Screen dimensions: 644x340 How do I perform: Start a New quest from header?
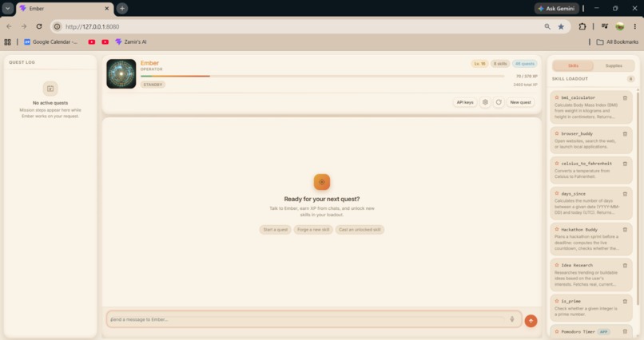(x=520, y=102)
